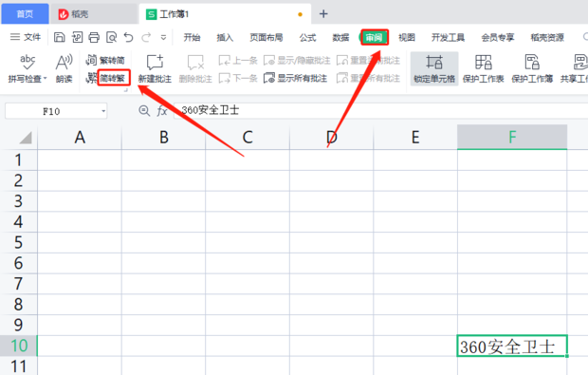Open Chinese conversion dialog launcher corner

click(126, 90)
